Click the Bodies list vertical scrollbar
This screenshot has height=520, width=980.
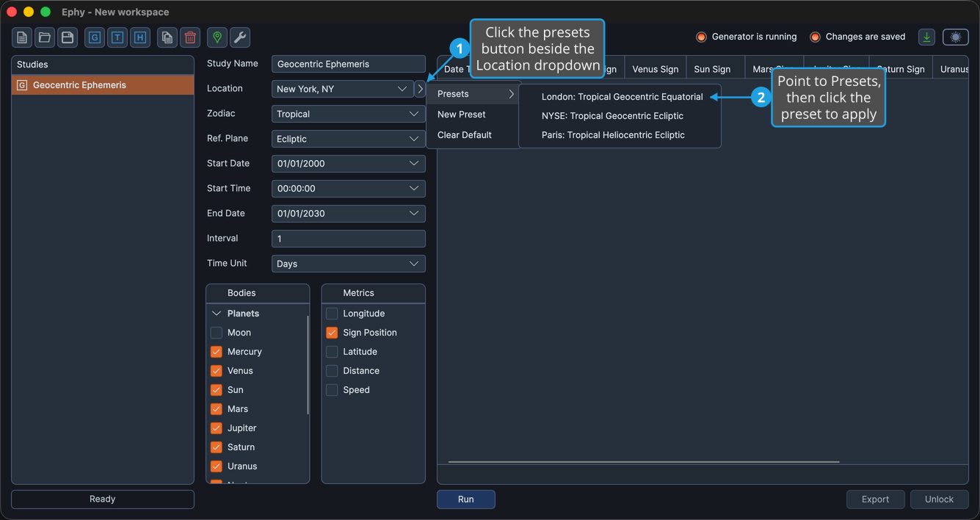308,365
